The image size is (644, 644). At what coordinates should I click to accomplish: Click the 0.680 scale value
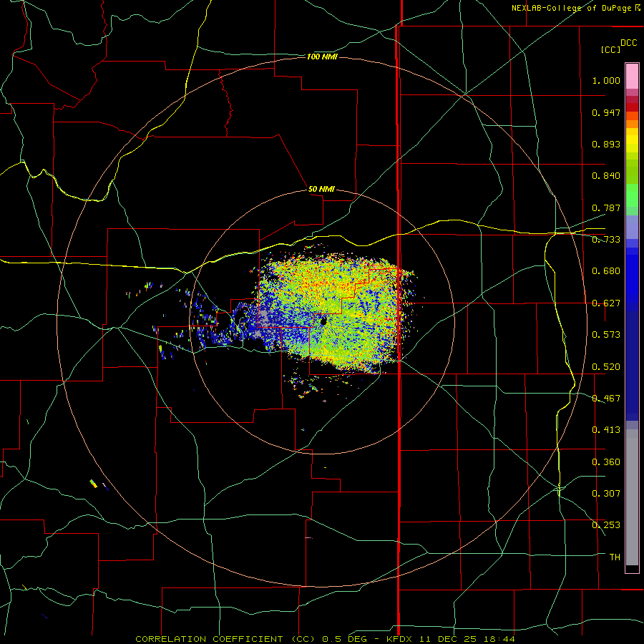point(606,271)
